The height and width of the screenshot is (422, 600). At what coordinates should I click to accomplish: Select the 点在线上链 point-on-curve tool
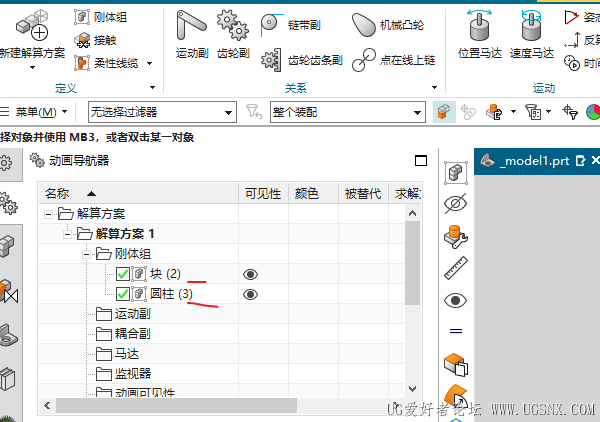[x=394, y=60]
